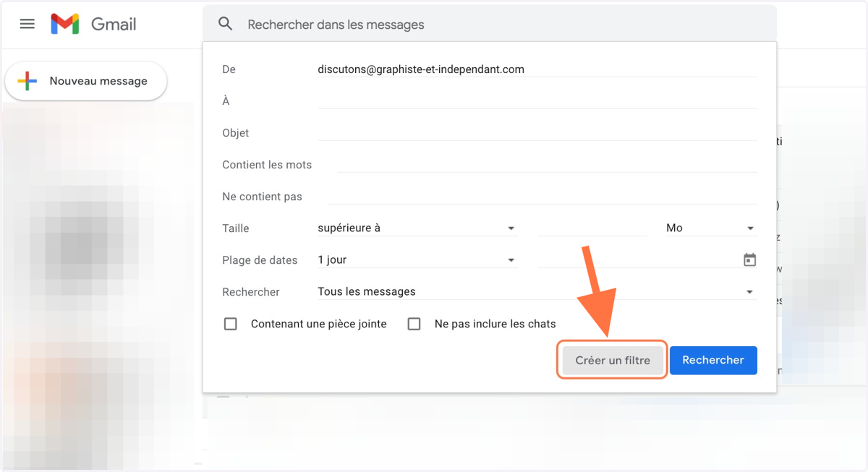Click the De sender email field
Image resolution: width=868 pixels, height=472 pixels.
pyautogui.click(x=537, y=69)
